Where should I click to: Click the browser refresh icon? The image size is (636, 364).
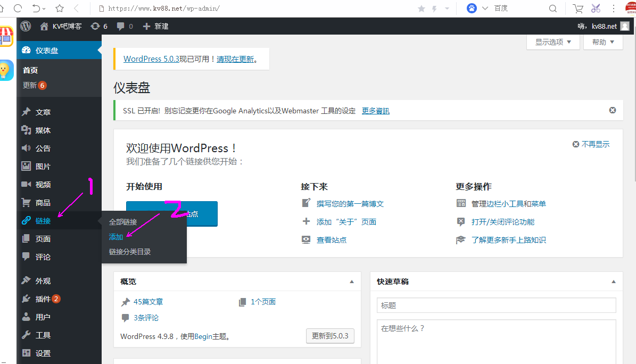point(18,9)
